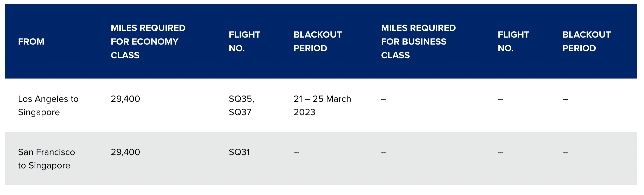Click the FROM column header
The height and width of the screenshot is (195, 644).
click(31, 42)
